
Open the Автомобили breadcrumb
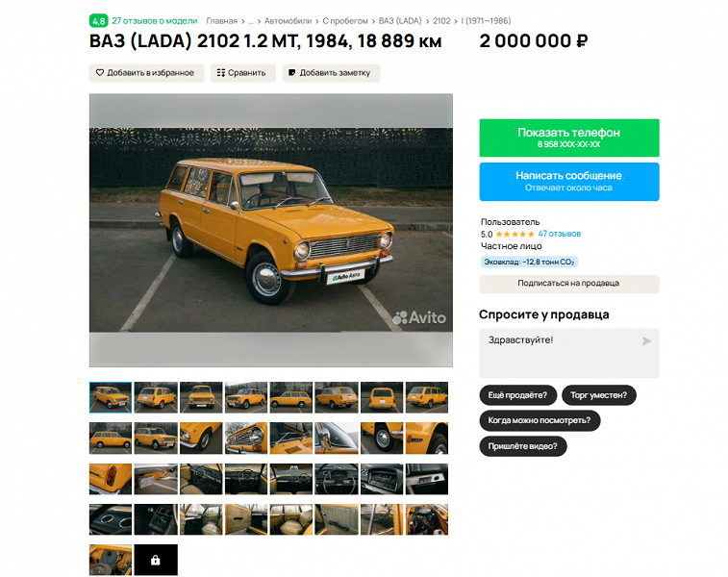point(288,21)
